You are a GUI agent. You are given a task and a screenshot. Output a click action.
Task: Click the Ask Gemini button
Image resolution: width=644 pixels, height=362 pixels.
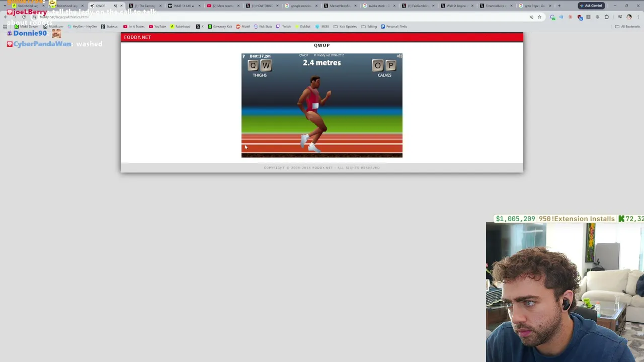click(x=591, y=6)
